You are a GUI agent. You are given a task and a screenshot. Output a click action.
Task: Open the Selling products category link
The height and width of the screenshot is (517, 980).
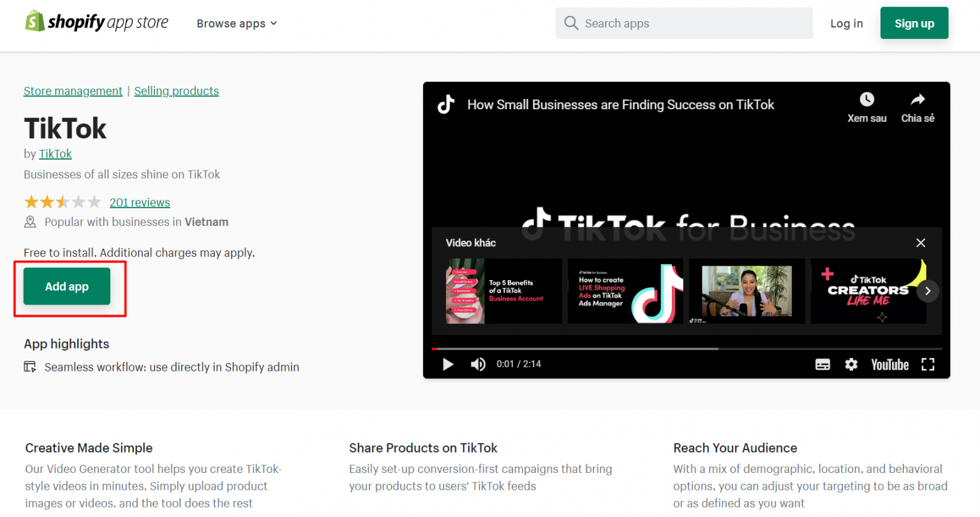(176, 91)
